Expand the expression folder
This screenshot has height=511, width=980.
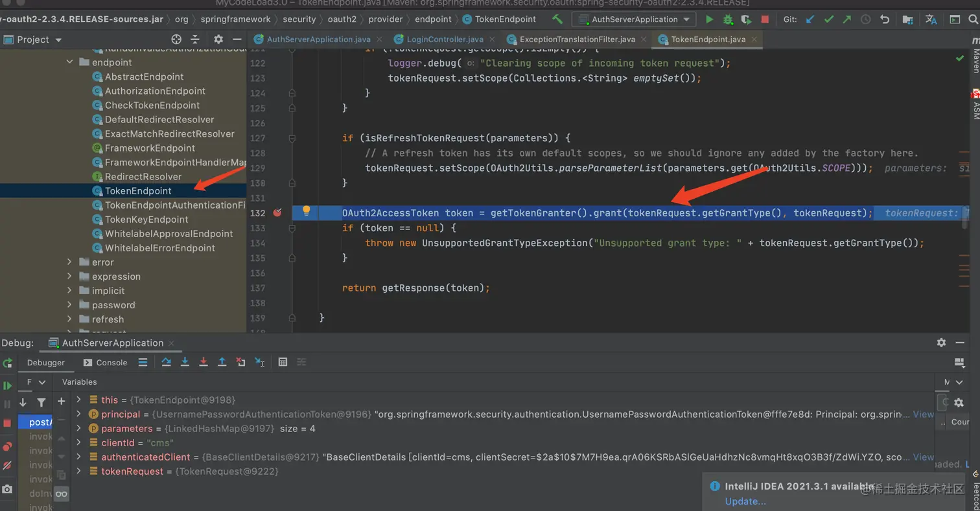coord(70,276)
